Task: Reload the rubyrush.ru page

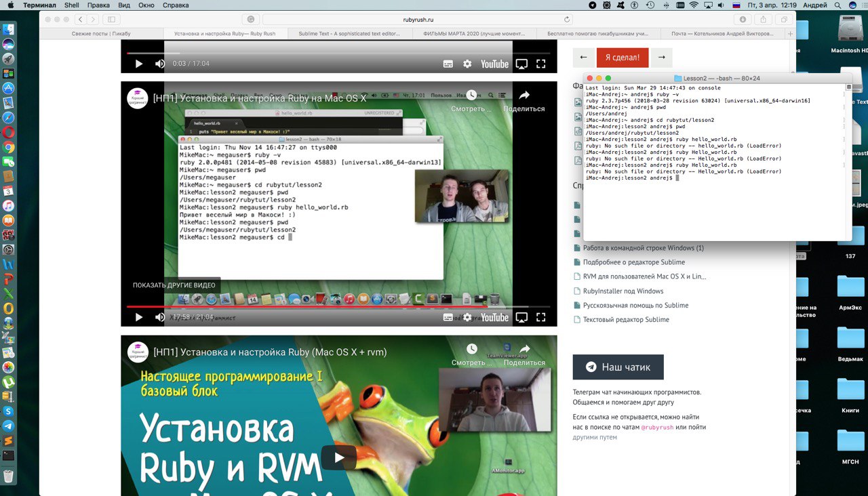Action: coord(567,20)
